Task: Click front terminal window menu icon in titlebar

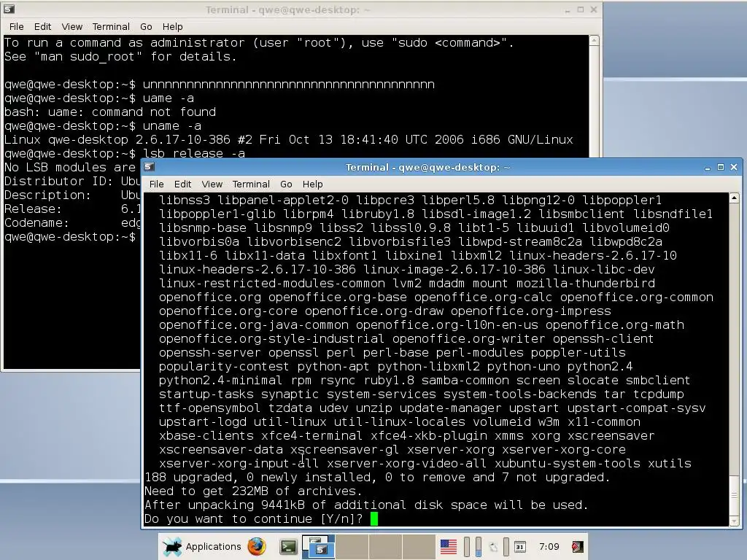Action: (149, 167)
